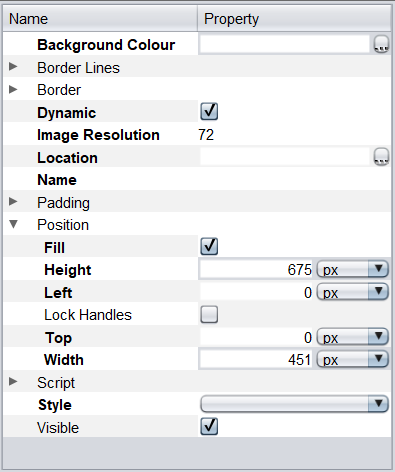395x472 pixels.
Task: Open the Style dropdown
Action: pyautogui.click(x=294, y=404)
